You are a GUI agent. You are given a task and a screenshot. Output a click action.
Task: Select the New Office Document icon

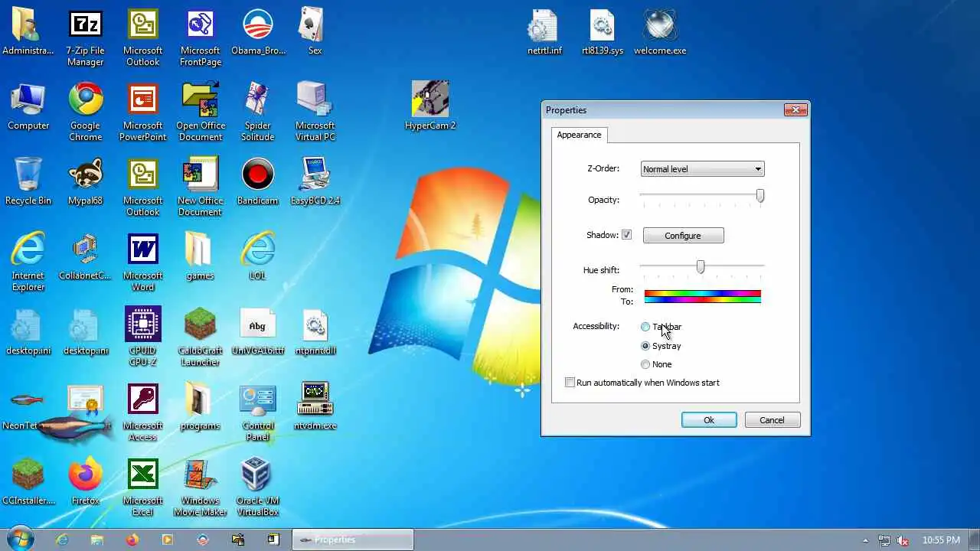coord(201,187)
